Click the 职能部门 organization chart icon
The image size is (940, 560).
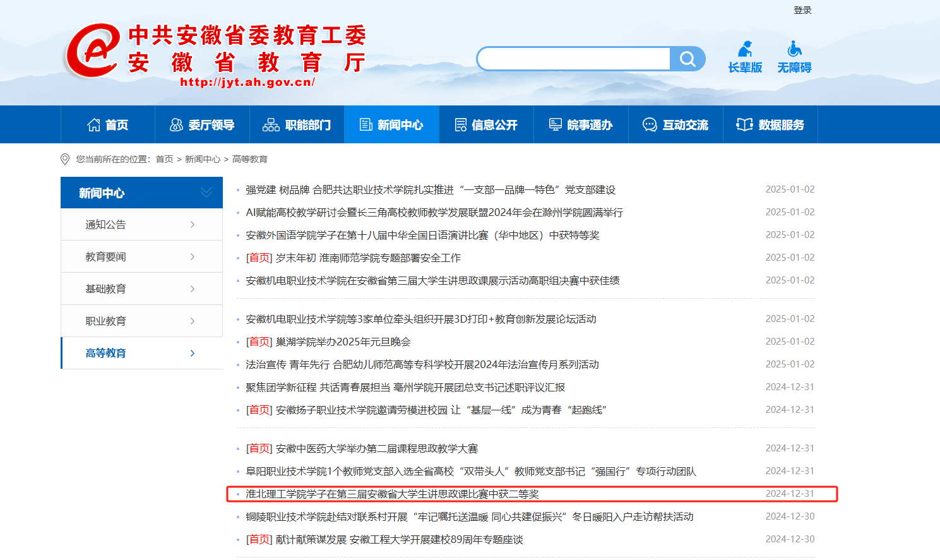[x=271, y=125]
